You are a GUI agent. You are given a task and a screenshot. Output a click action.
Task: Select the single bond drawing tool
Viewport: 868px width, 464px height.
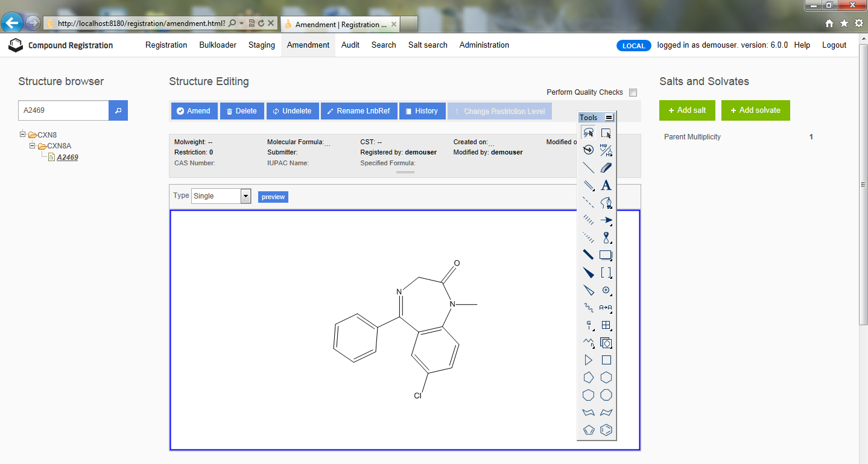[x=588, y=168]
